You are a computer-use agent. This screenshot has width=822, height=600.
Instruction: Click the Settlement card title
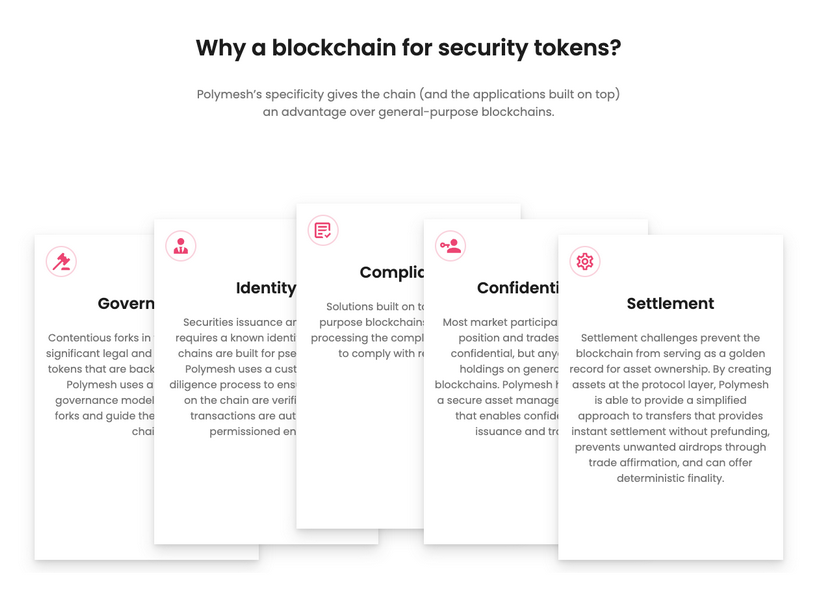point(670,304)
